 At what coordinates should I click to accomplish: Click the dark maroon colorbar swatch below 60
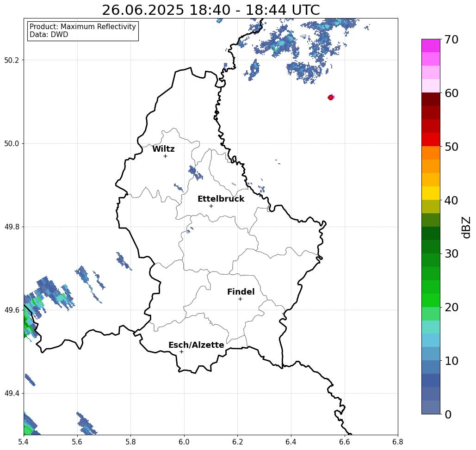(x=431, y=99)
